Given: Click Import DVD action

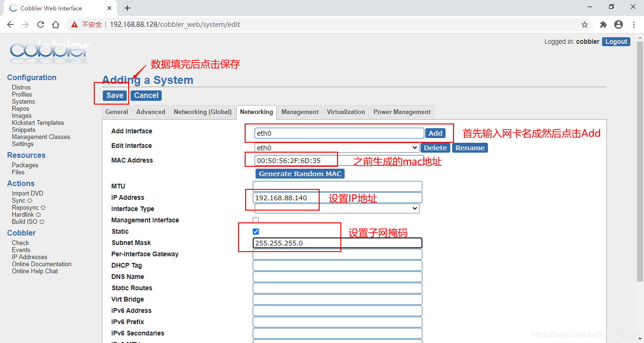Looking at the screenshot, I should [x=27, y=193].
